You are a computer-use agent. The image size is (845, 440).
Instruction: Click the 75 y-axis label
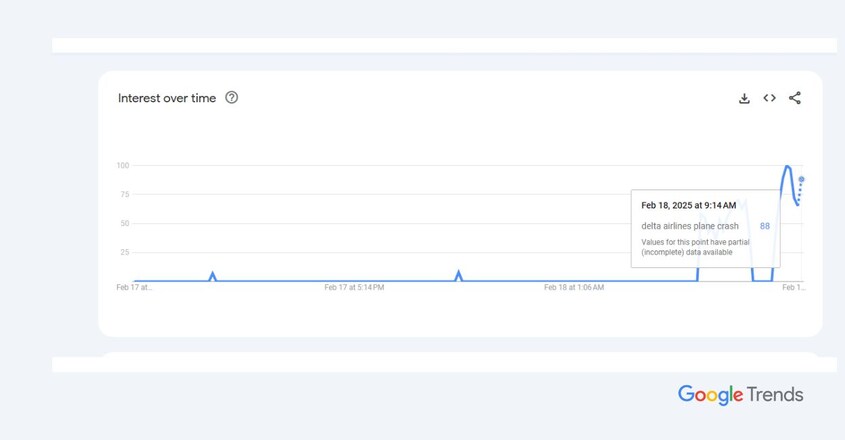(125, 194)
